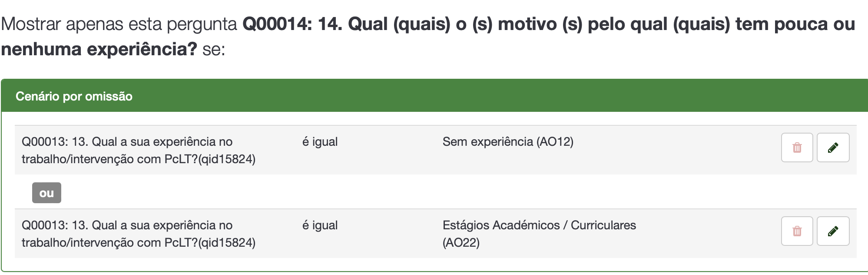
Task: Click the "Sem experiência (AO12)" answer value
Action: pyautogui.click(x=507, y=142)
